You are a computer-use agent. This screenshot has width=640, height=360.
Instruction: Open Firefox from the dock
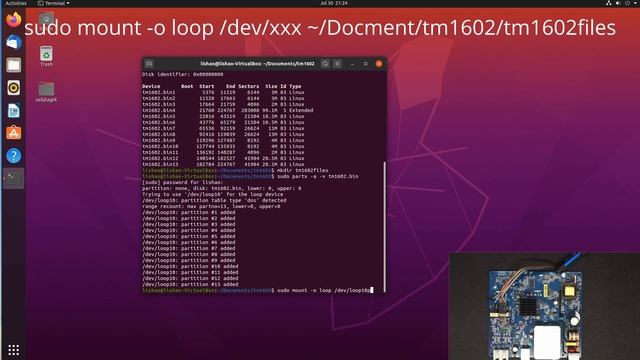(13, 19)
